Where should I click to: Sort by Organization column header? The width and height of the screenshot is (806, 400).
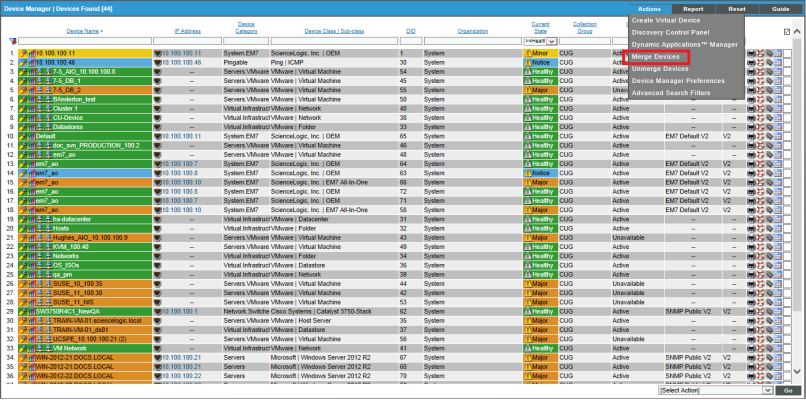tap(472, 31)
